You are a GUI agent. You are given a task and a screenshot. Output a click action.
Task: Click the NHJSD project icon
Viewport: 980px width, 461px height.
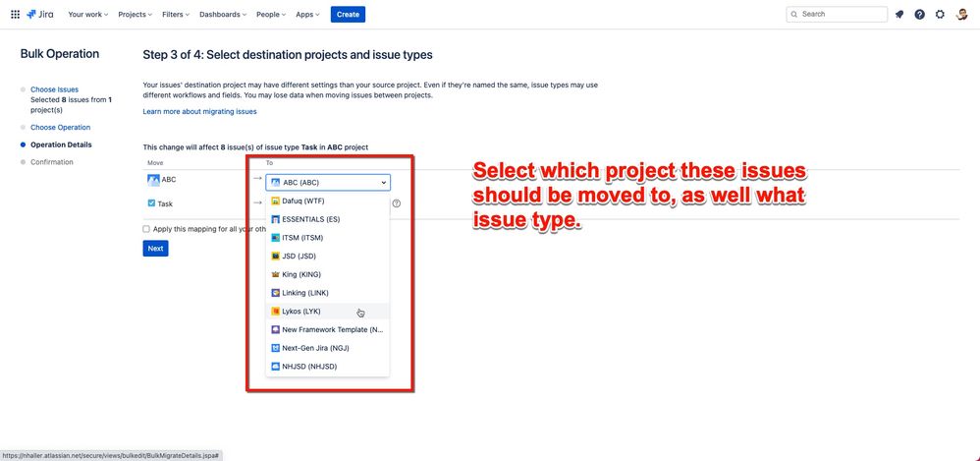(x=276, y=366)
